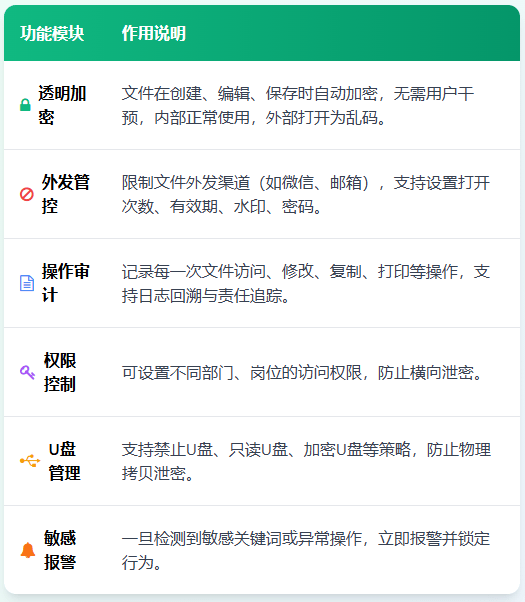This screenshot has height=602, width=525.
Task: Click the orange USB icon beside U盘管理
Action: coord(30,461)
